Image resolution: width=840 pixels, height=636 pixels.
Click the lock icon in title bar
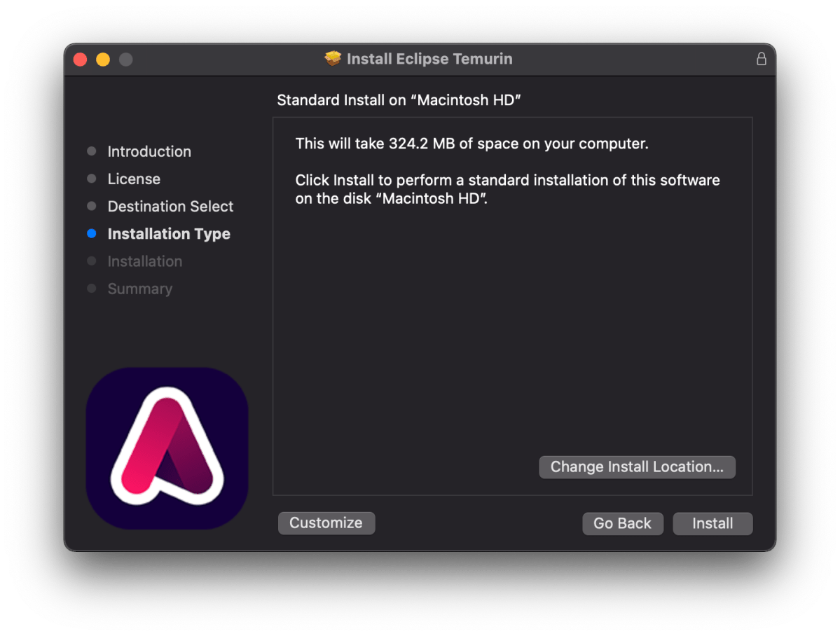click(761, 59)
